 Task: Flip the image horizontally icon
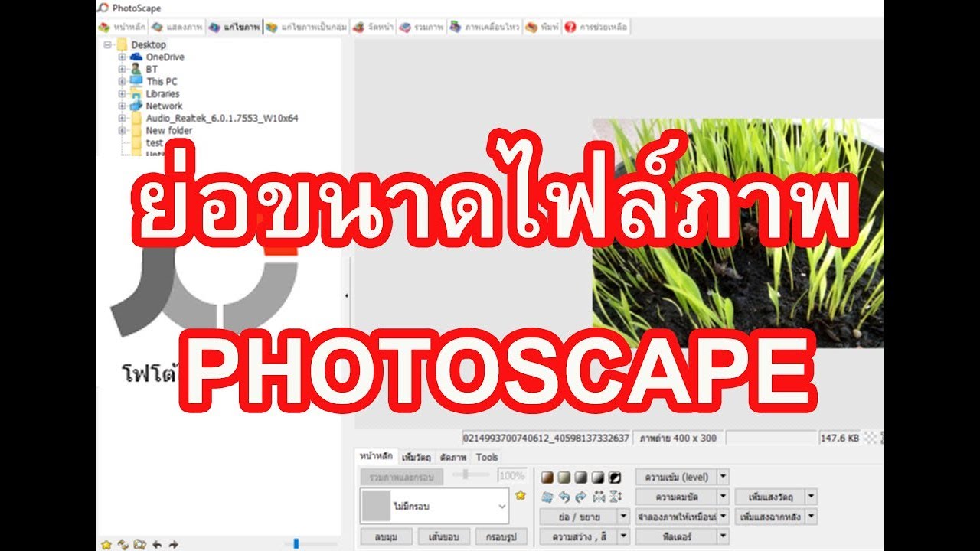click(598, 497)
